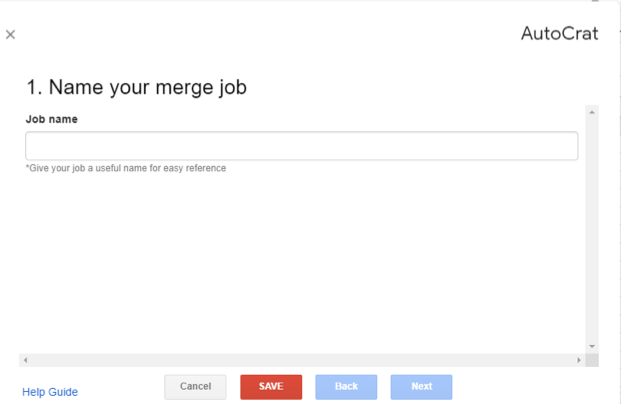Click the 'Give your job a useful name' hint
Viewport: 621px width, 404px height.
126,168
